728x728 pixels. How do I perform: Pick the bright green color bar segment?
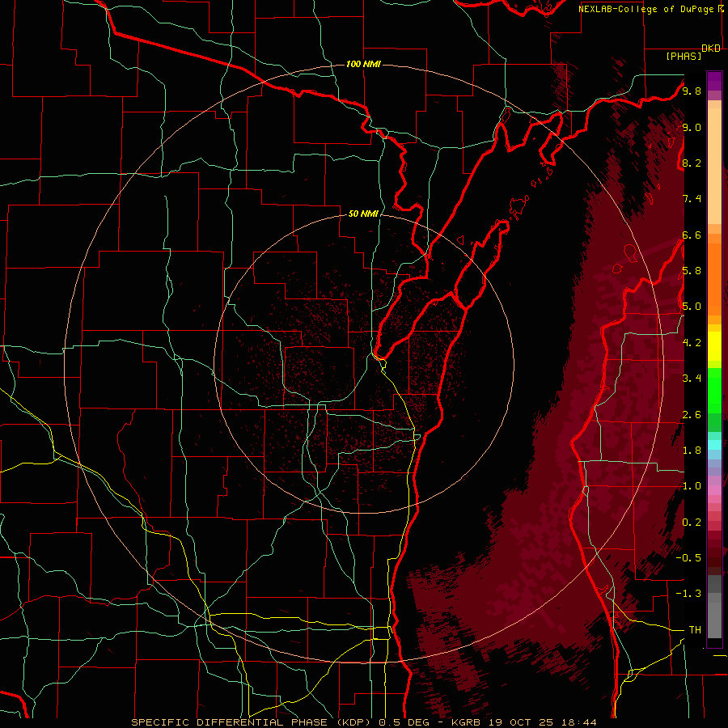tap(714, 391)
